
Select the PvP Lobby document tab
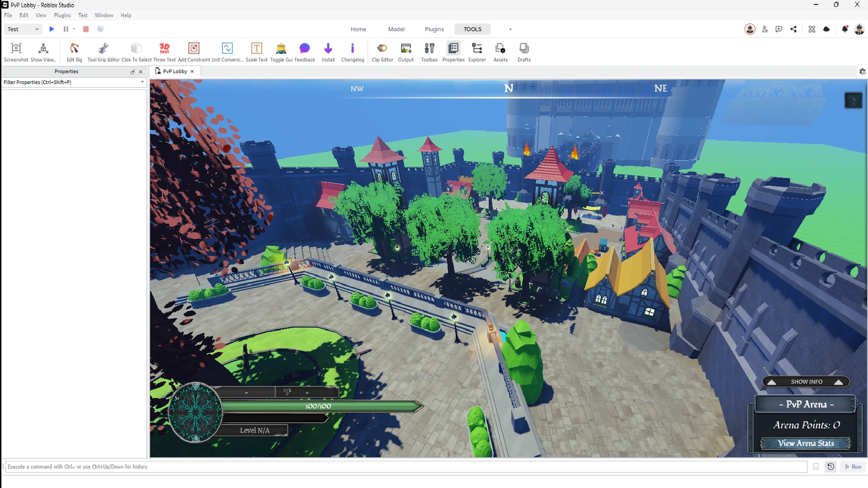pyautogui.click(x=175, y=72)
